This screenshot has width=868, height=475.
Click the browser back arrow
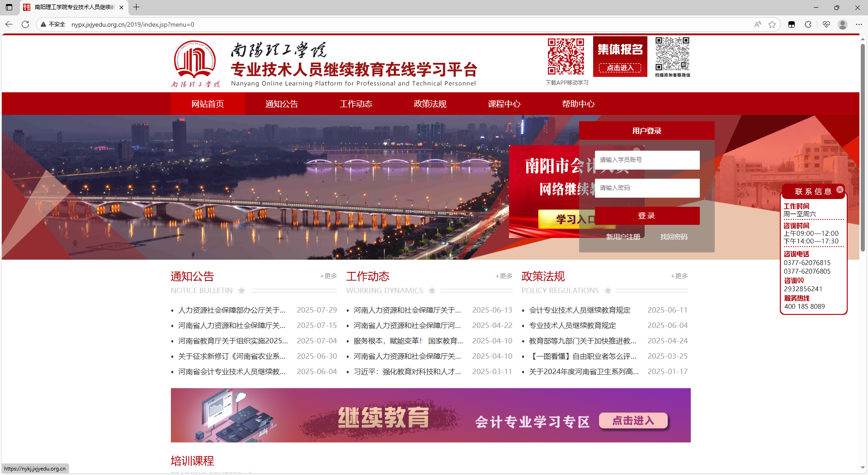click(x=9, y=24)
